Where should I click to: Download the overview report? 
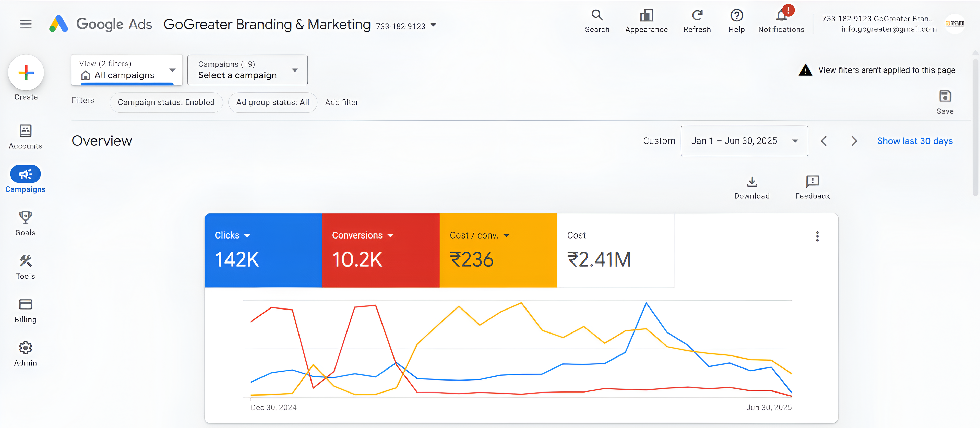coord(752,182)
